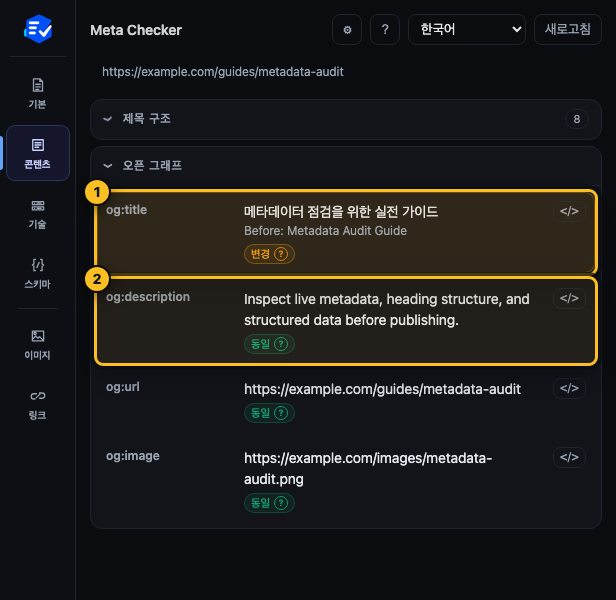Select the 콘텐츠 sidebar tab
The image size is (616, 600).
click(38, 153)
